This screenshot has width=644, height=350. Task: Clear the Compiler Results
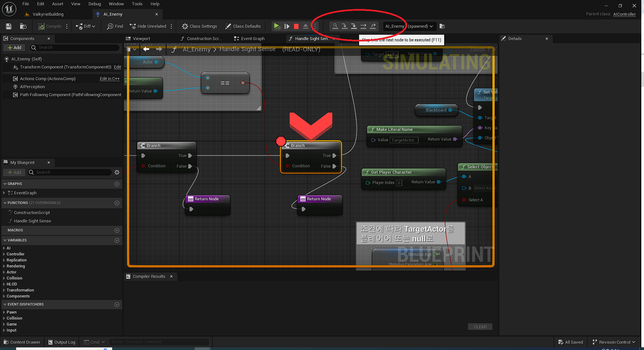point(480,327)
